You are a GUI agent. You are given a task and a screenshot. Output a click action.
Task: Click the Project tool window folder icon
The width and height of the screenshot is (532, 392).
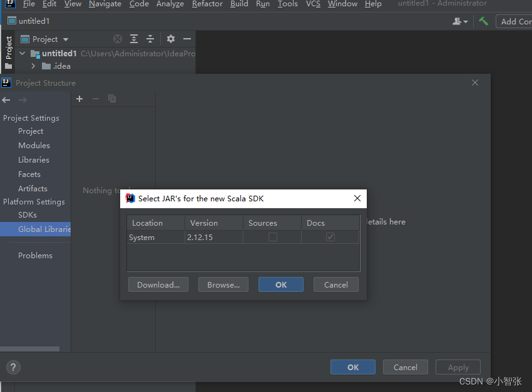click(9, 66)
